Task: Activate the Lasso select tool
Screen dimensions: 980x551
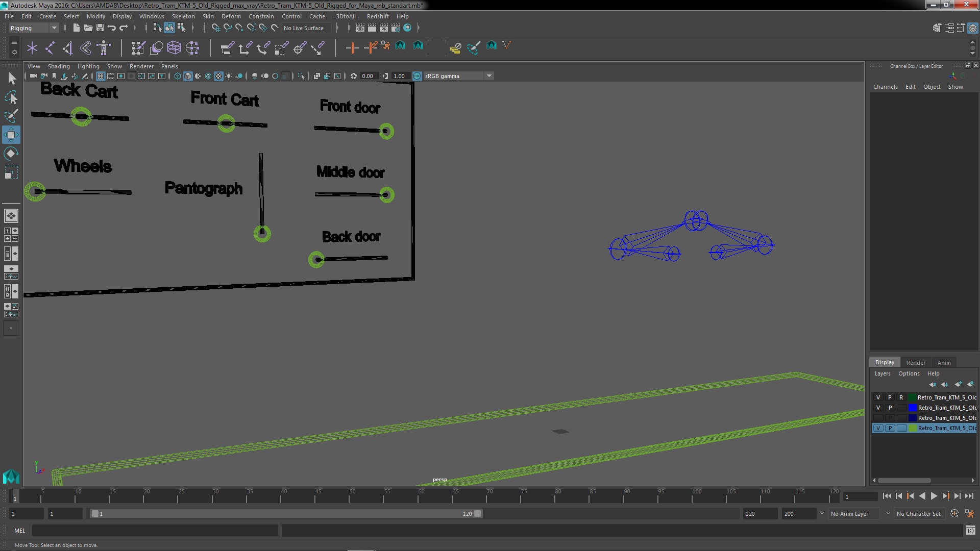Action: coord(11,97)
